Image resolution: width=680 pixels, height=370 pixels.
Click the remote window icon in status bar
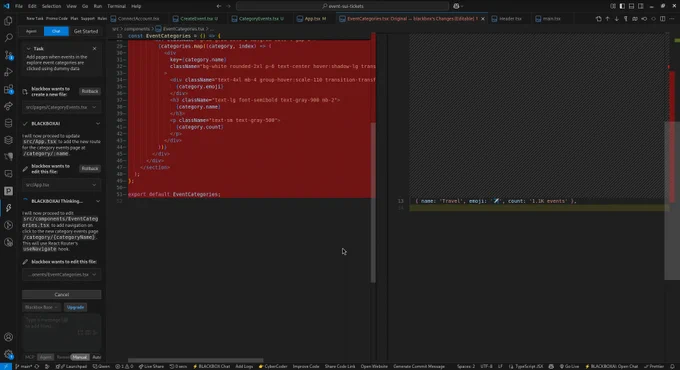pyautogui.click(x=6, y=367)
